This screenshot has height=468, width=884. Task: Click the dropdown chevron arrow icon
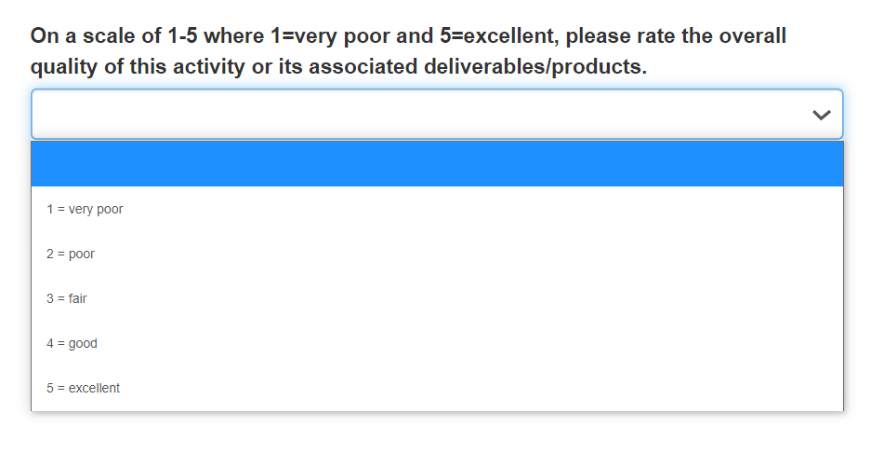coord(821,115)
